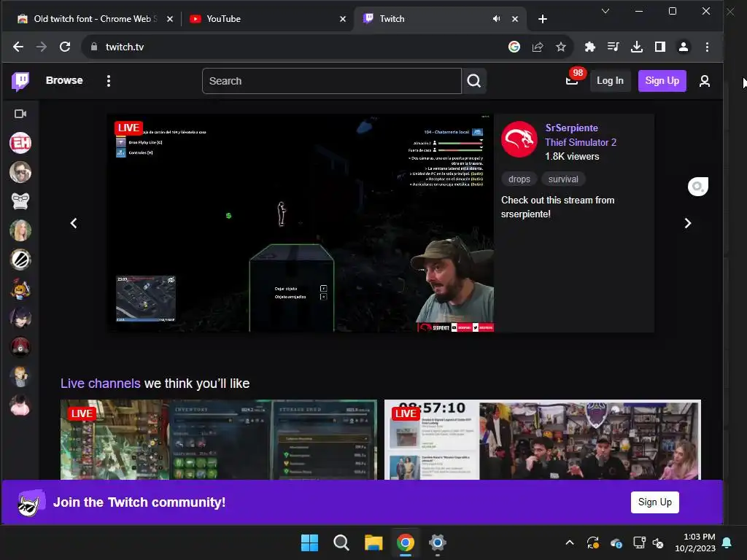
Task: Open File Explorer from the taskbar
Action: 373,542
